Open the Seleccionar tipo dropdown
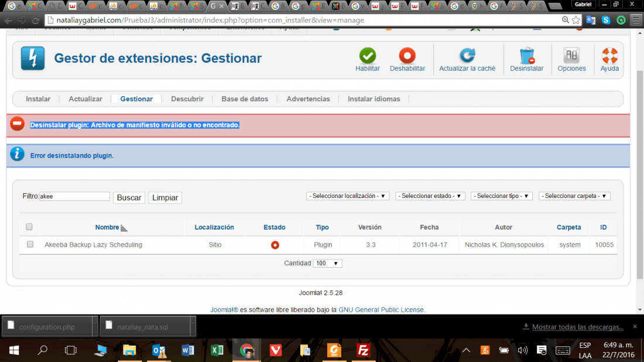The height and width of the screenshot is (362, 644). 502,196
